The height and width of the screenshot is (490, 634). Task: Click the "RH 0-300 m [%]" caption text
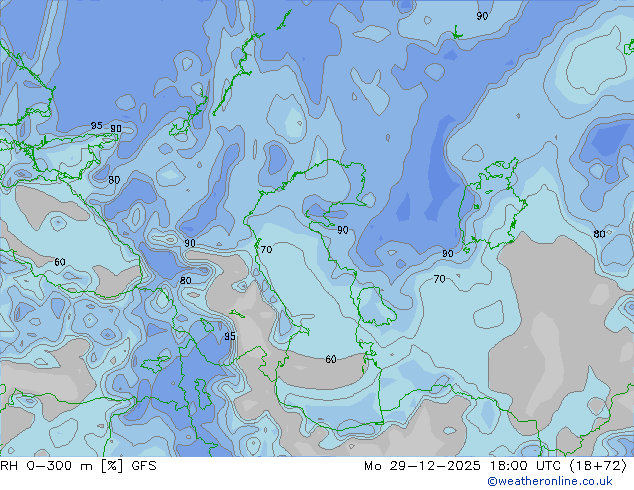point(62,466)
